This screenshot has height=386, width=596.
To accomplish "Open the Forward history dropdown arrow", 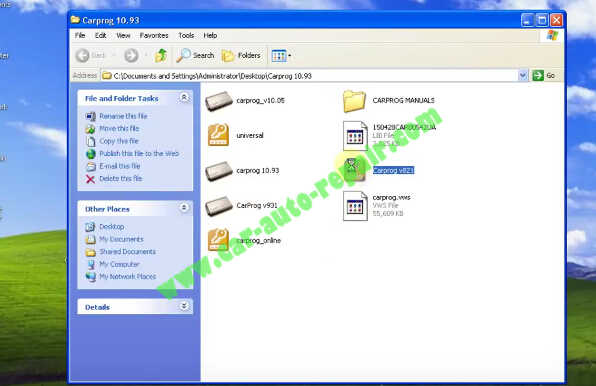I will (x=146, y=55).
